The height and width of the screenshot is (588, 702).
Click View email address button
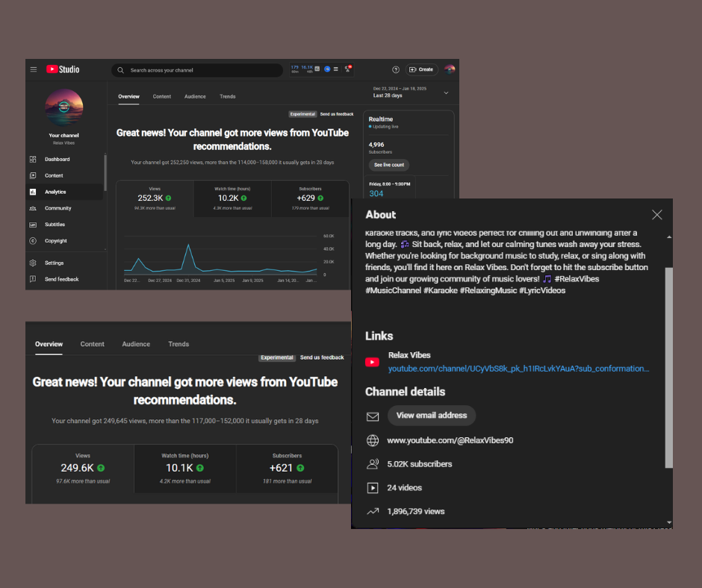tap(432, 416)
